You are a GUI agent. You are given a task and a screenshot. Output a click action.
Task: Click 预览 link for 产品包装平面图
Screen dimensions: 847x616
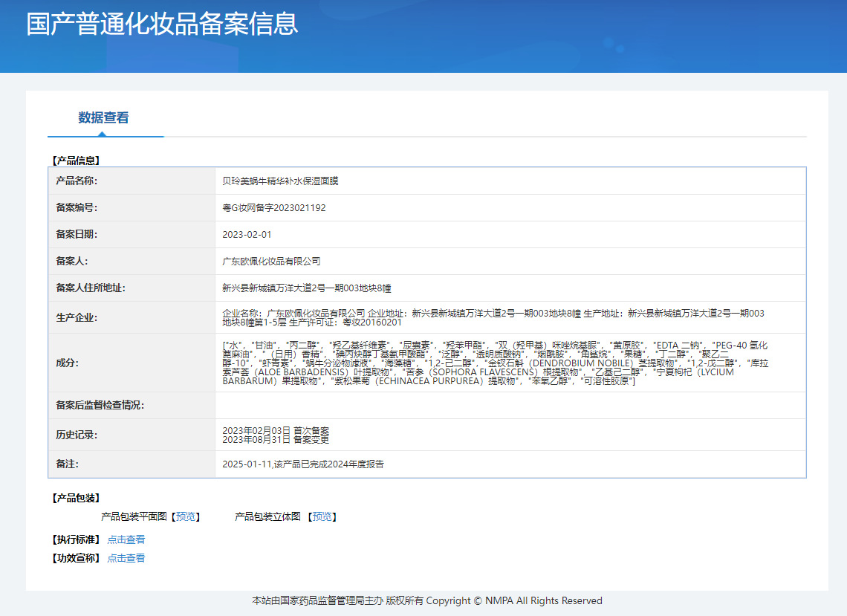pyautogui.click(x=186, y=516)
